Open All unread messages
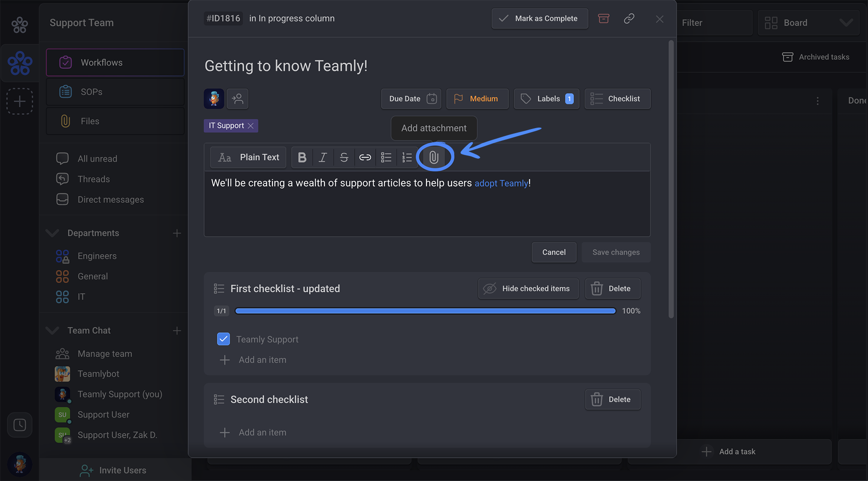Image resolution: width=868 pixels, height=481 pixels. tap(97, 159)
